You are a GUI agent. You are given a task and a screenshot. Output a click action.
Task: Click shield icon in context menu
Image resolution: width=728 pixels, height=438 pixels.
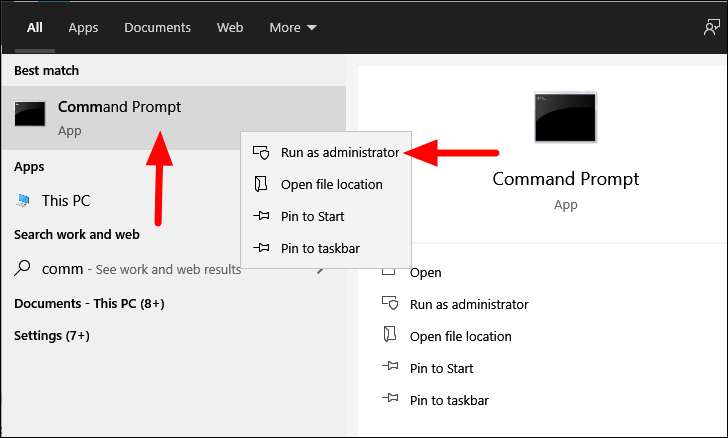tap(261, 152)
